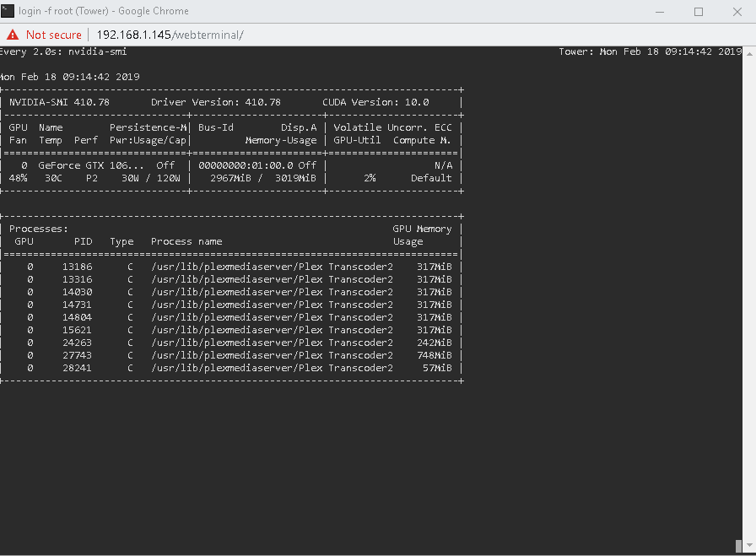
Task: Click PID "14804" in process list
Action: point(77,317)
